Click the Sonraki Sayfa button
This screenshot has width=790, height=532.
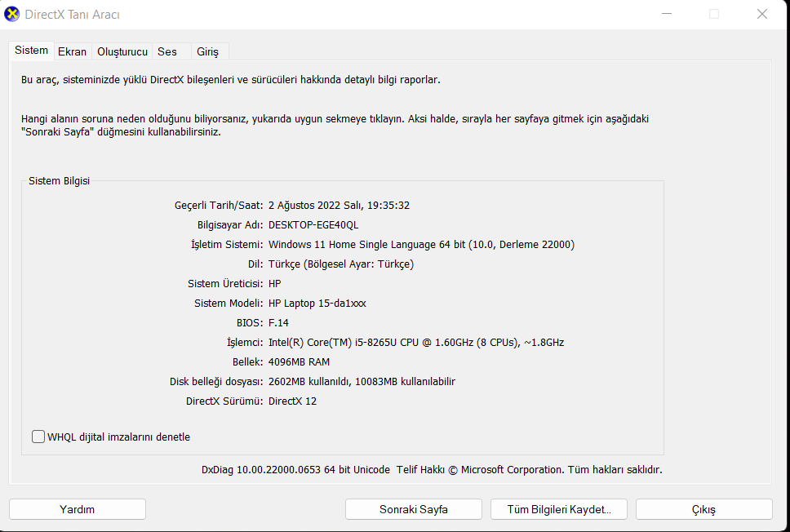tap(414, 509)
